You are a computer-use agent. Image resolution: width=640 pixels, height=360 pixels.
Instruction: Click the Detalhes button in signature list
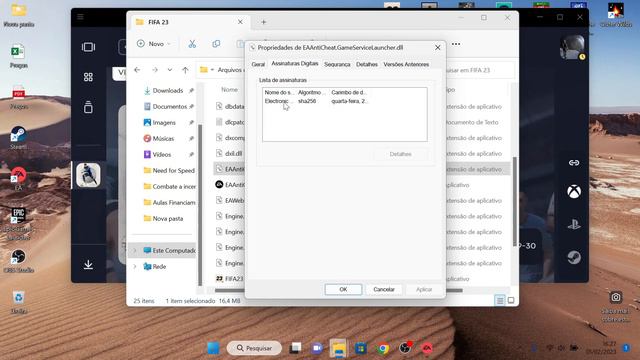(x=400, y=154)
